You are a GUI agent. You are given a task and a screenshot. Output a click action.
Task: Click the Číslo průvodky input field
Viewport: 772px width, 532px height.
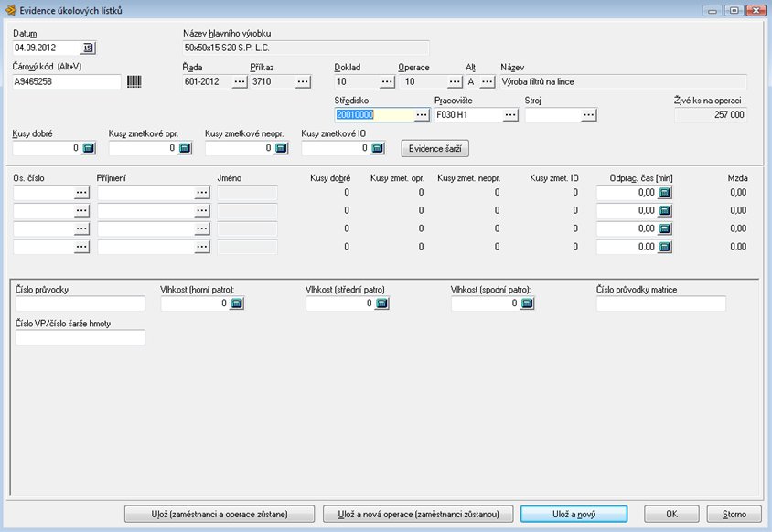80,303
